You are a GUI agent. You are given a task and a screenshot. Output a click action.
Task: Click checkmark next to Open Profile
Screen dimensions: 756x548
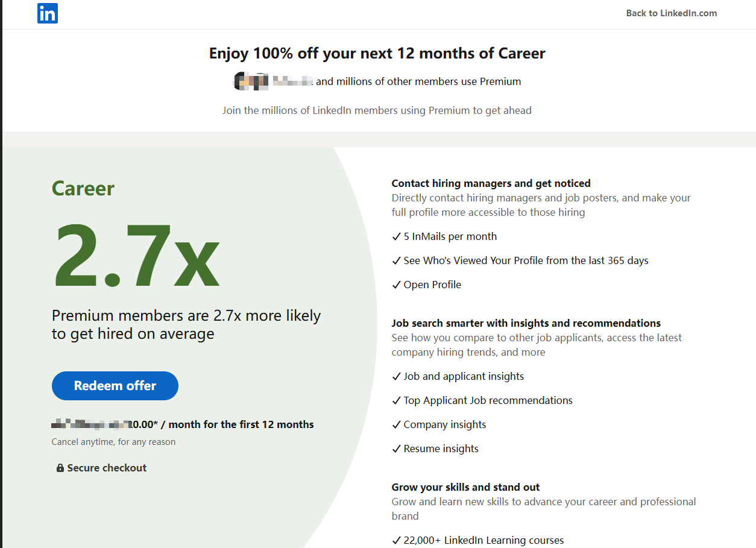396,285
